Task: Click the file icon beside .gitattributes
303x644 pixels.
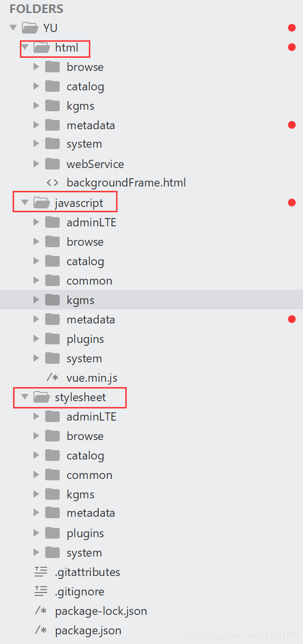Action: [41, 572]
